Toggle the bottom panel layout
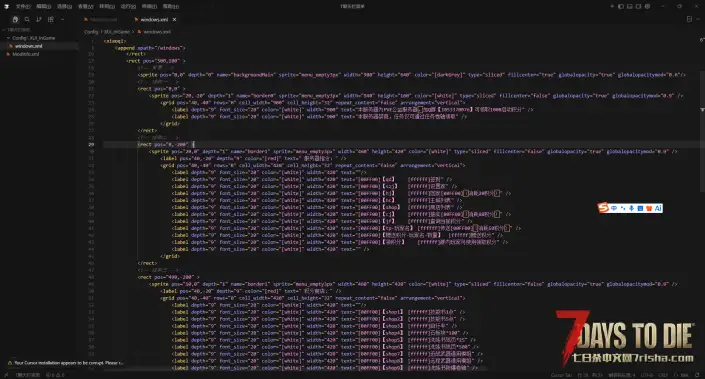The width and height of the screenshot is (705, 379). pyautogui.click(x=629, y=6)
